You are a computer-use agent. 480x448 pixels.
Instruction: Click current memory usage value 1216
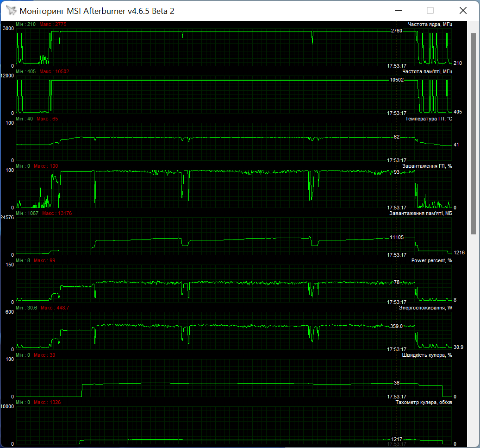tap(459, 252)
